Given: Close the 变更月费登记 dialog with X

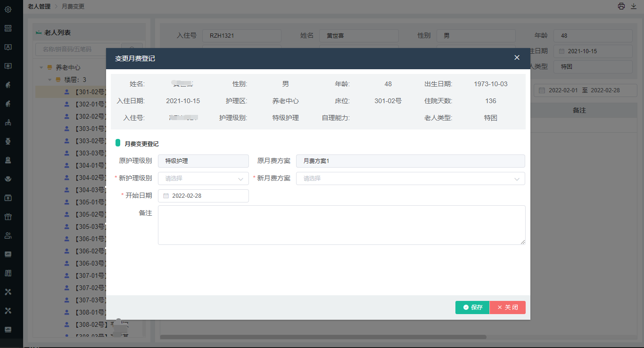Looking at the screenshot, I should [517, 57].
